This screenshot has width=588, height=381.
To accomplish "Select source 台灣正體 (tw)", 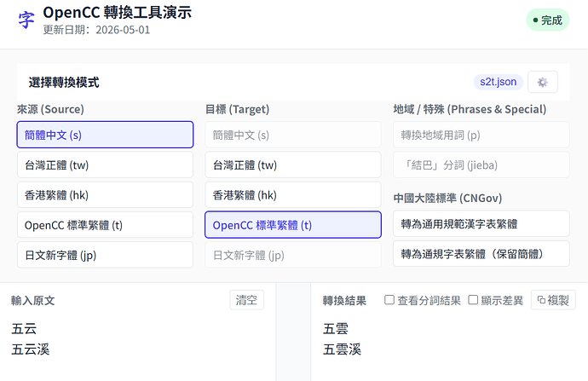I will 105,165.
